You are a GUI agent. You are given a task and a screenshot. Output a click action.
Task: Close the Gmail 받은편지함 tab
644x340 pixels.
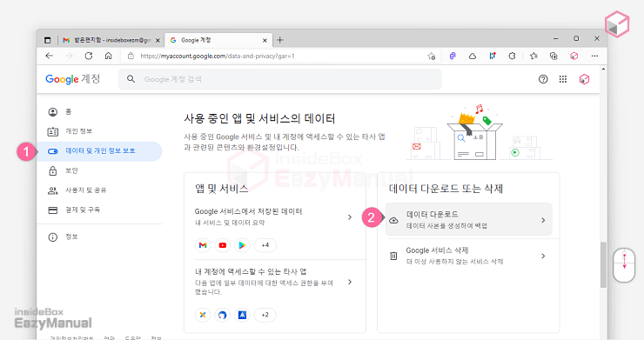(x=158, y=40)
